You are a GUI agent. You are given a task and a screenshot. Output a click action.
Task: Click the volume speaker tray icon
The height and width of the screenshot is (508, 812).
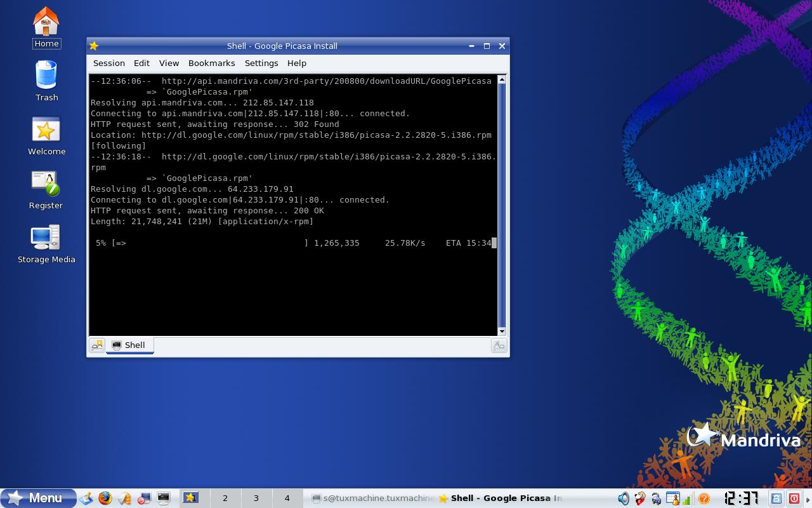click(x=624, y=498)
